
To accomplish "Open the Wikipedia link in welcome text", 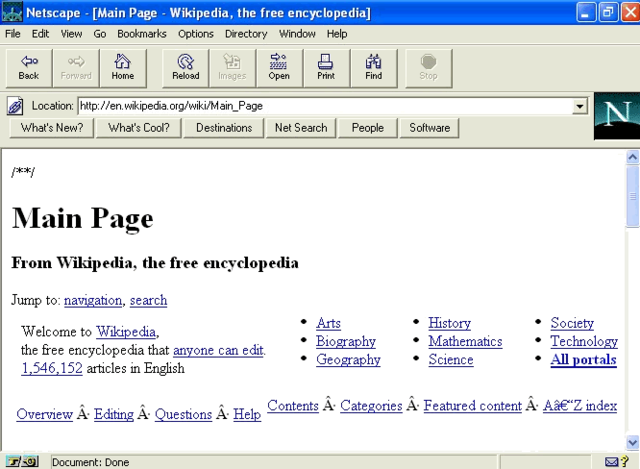I will (x=126, y=331).
